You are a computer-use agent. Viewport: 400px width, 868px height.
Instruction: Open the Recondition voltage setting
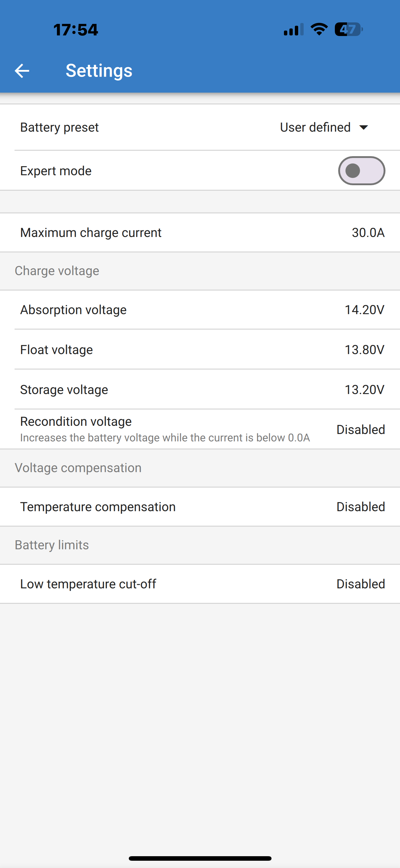point(200,429)
